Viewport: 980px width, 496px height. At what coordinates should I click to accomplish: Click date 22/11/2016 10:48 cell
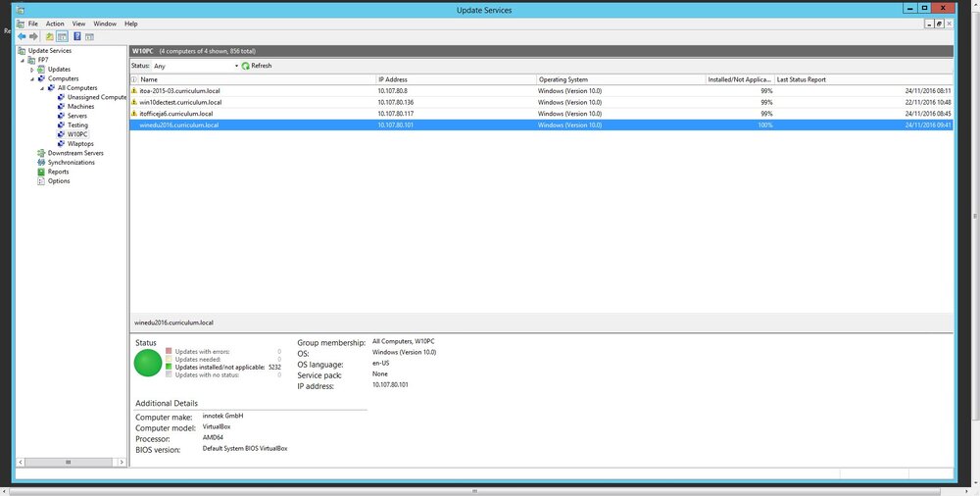pyautogui.click(x=928, y=102)
